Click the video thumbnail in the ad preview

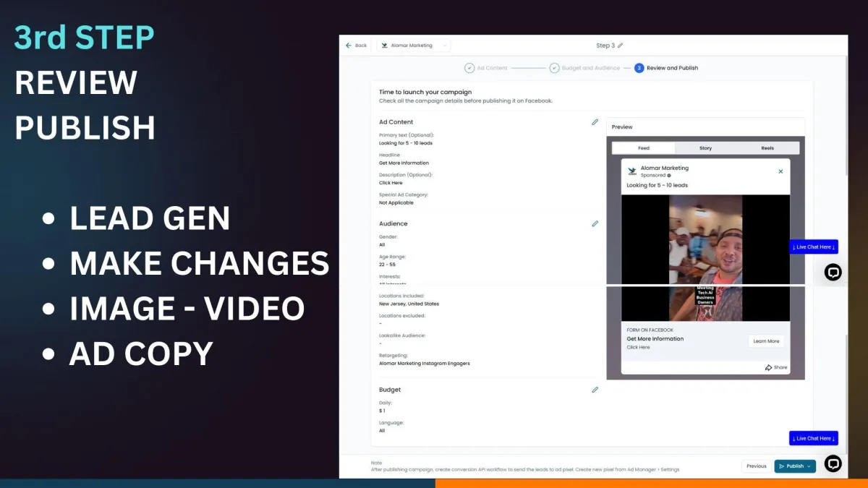(705, 258)
